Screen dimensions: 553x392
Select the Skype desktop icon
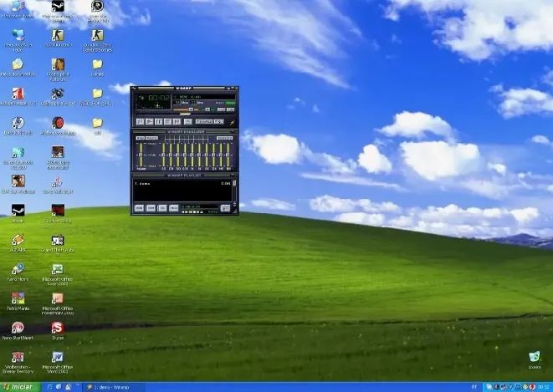click(x=58, y=330)
